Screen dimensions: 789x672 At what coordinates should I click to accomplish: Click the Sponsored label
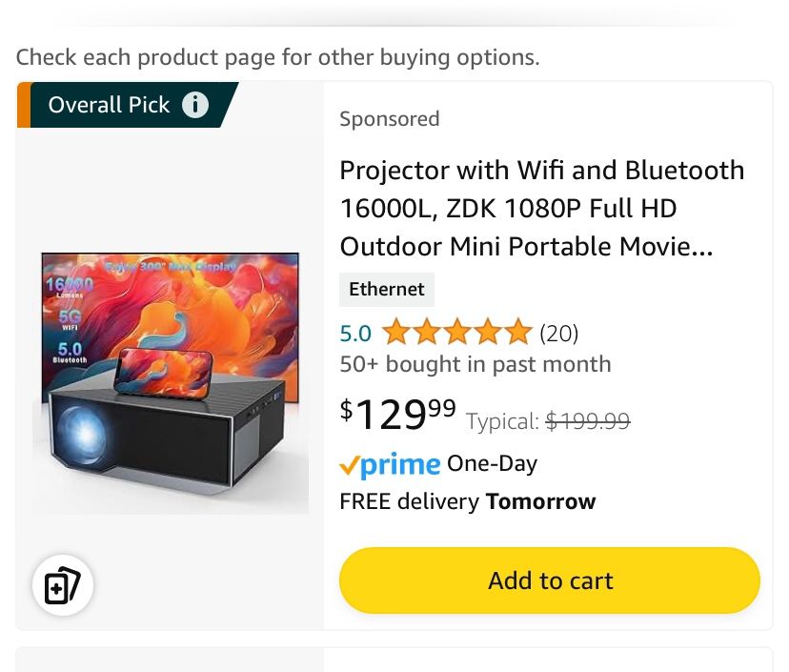point(389,119)
